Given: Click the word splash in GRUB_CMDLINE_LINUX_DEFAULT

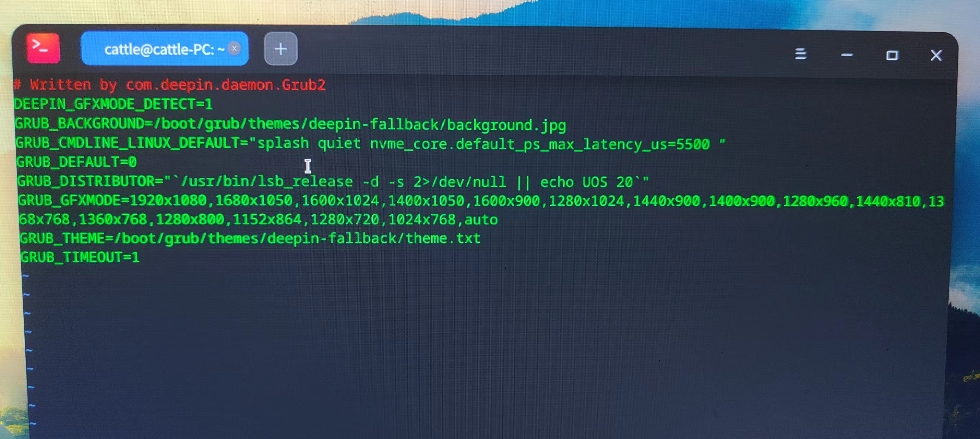Looking at the screenshot, I should coord(283,143).
